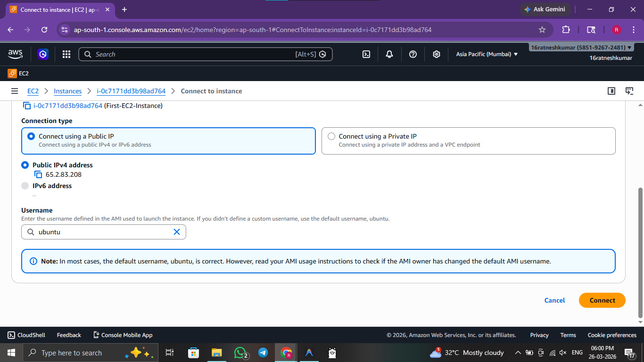Image resolution: width=644 pixels, height=362 pixels.
Task: Open CloudShell from the footer
Action: point(27,335)
